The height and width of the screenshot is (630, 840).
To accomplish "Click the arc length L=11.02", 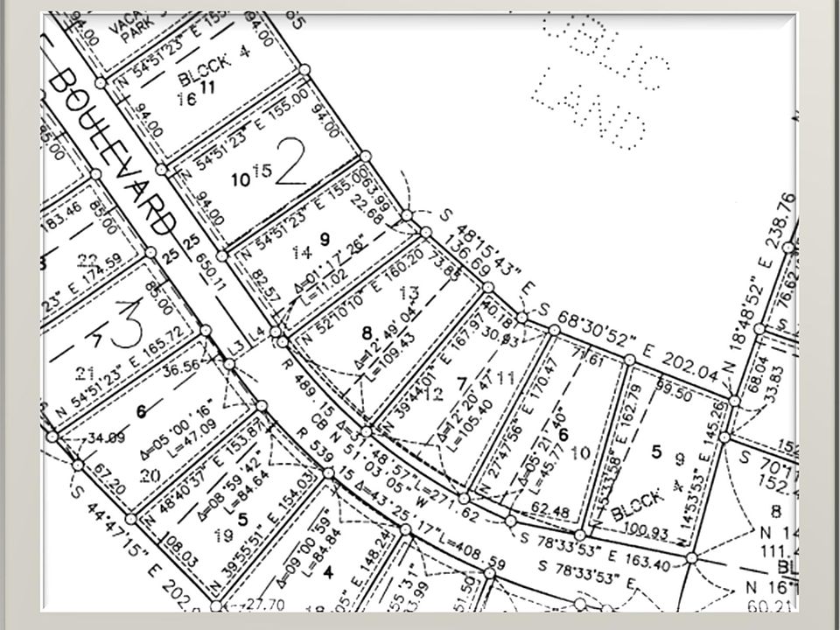I will (x=324, y=290).
